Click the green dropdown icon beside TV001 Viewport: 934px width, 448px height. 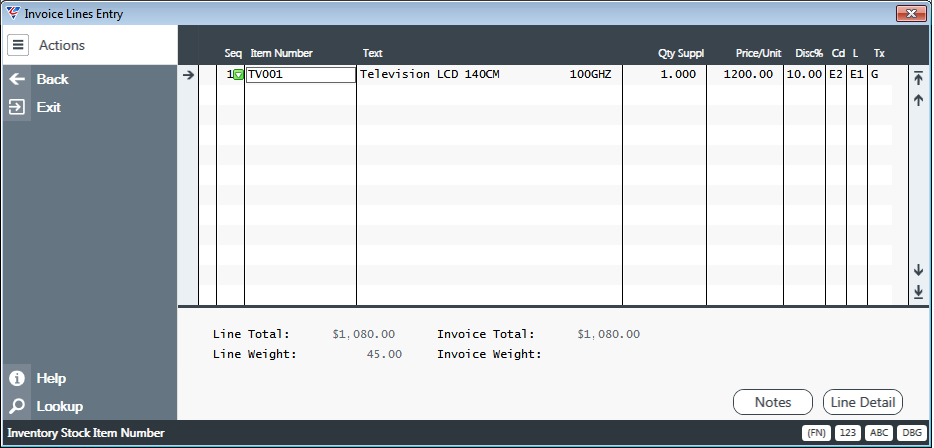click(x=238, y=75)
